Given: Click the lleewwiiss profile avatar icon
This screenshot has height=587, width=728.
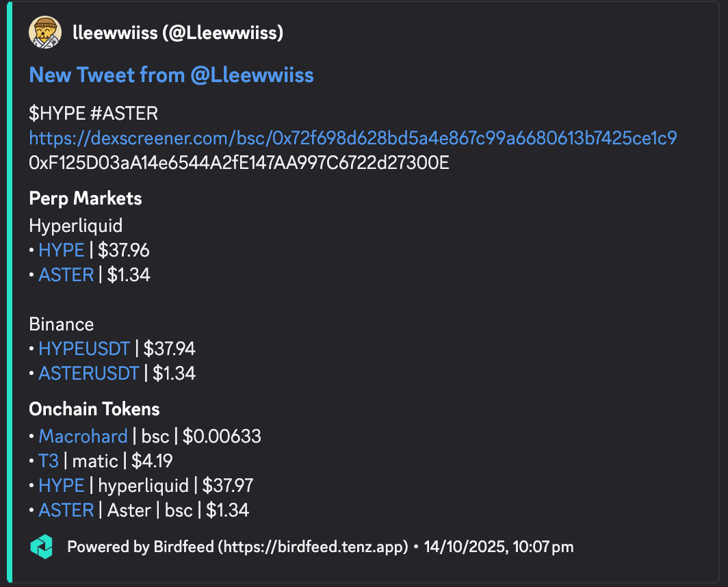Looking at the screenshot, I should click(44, 31).
